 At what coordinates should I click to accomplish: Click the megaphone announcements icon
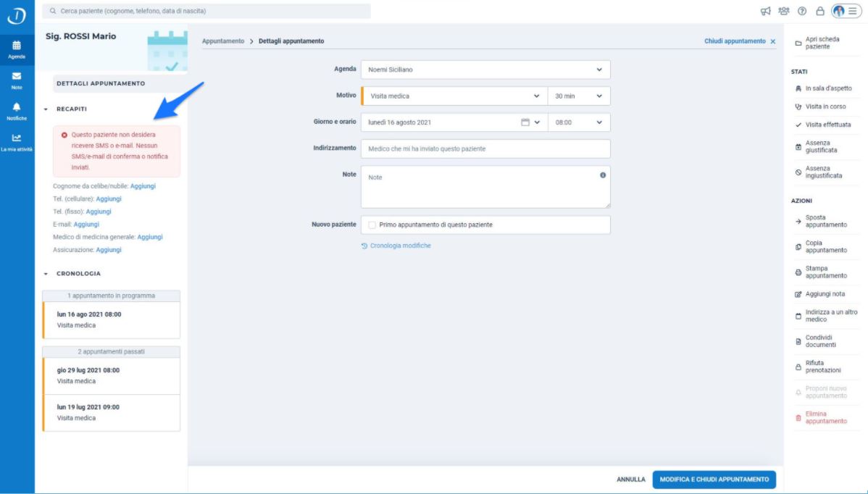click(x=766, y=11)
